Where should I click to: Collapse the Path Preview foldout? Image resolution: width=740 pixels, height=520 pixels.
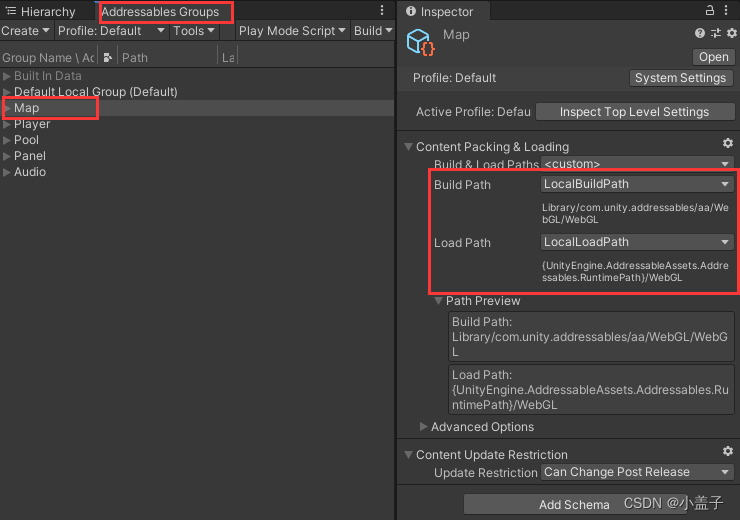click(438, 301)
